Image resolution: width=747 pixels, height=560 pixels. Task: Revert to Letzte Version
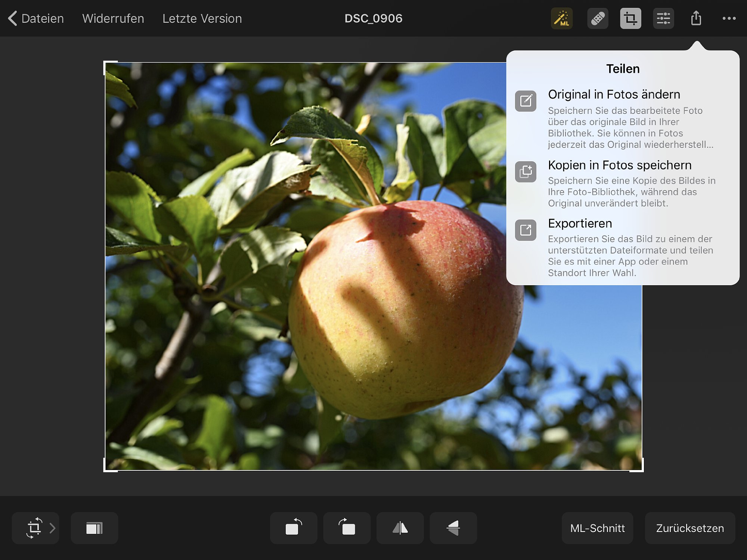click(x=202, y=18)
